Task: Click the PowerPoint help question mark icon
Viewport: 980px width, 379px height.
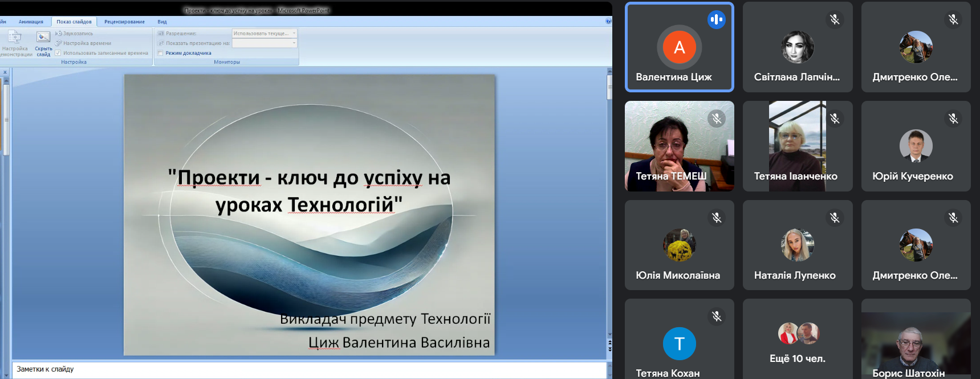Action: click(x=608, y=21)
